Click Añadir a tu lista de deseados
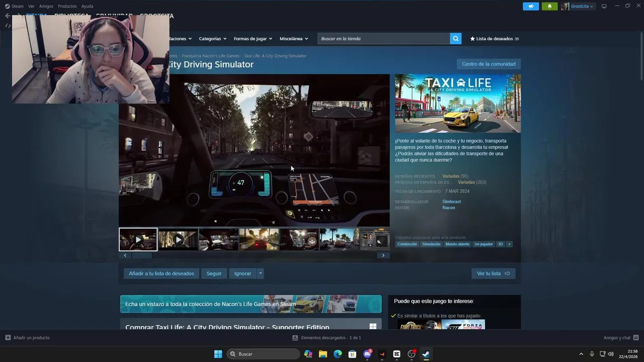 coord(161,274)
